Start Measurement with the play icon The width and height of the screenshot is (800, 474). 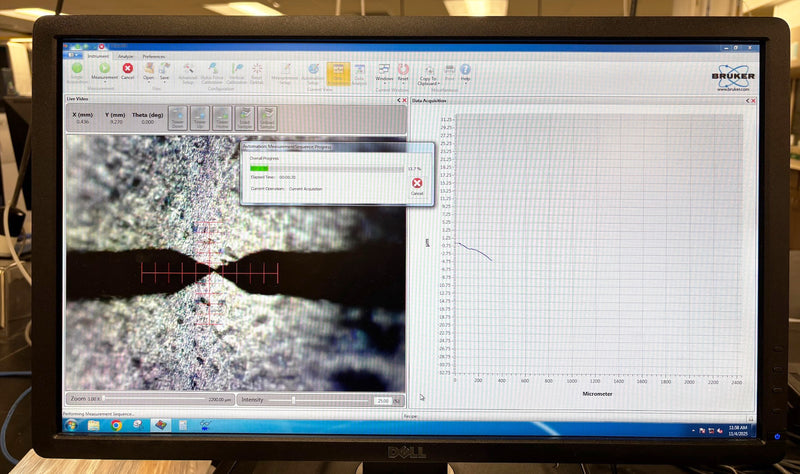point(104,68)
